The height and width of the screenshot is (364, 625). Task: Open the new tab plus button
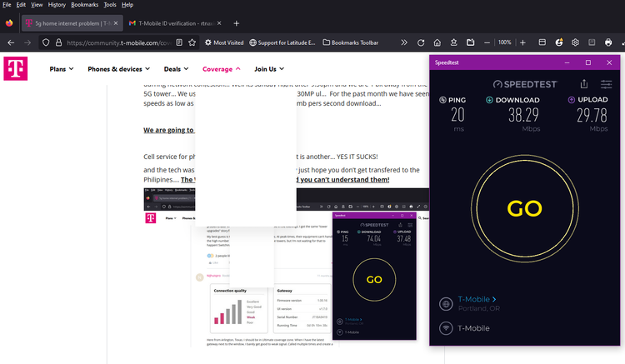pyautogui.click(x=237, y=23)
